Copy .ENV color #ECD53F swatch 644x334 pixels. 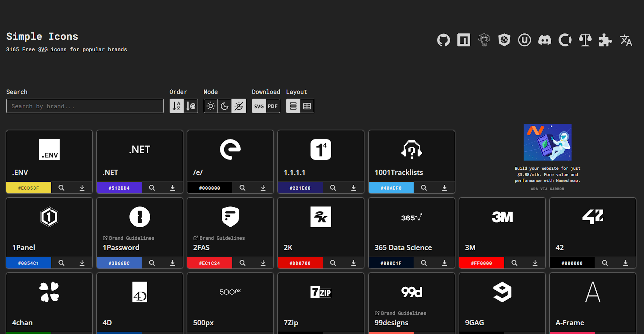(x=29, y=188)
